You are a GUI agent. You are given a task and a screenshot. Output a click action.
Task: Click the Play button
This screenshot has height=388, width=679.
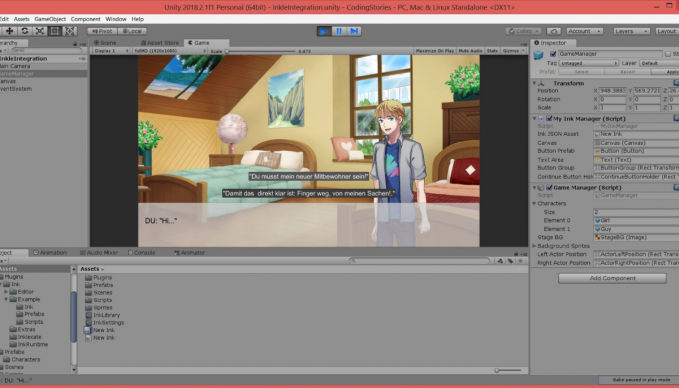point(323,31)
